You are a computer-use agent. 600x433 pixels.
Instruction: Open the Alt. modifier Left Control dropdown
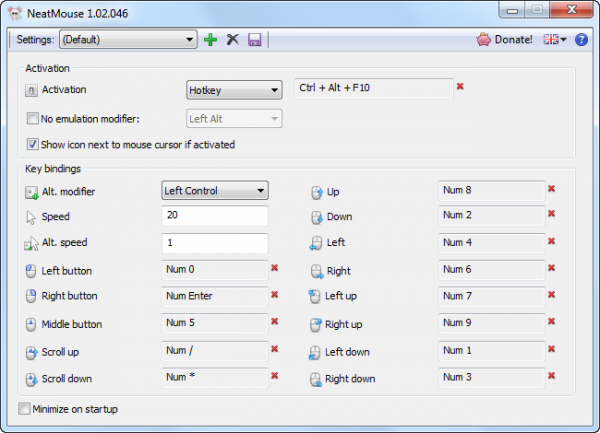click(x=214, y=190)
